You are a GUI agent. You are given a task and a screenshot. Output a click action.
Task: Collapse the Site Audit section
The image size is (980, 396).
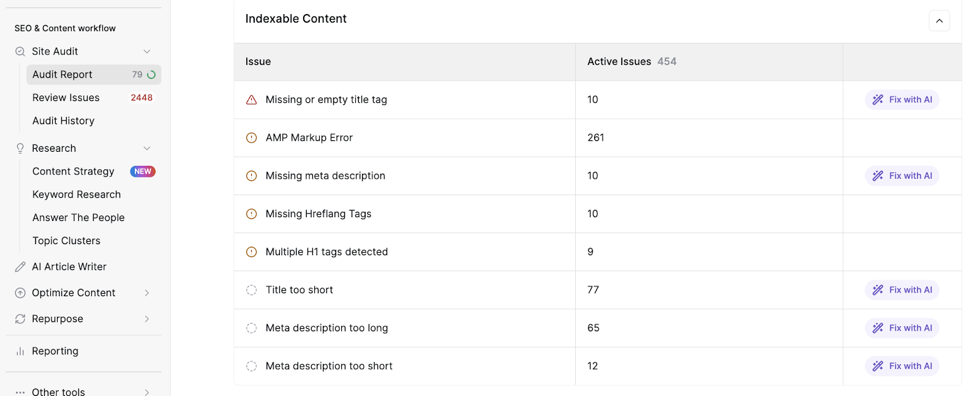click(146, 51)
